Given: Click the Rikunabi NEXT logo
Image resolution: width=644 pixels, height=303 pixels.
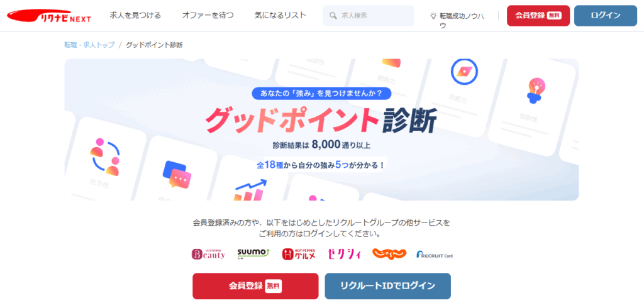Looking at the screenshot, I should pos(49,16).
